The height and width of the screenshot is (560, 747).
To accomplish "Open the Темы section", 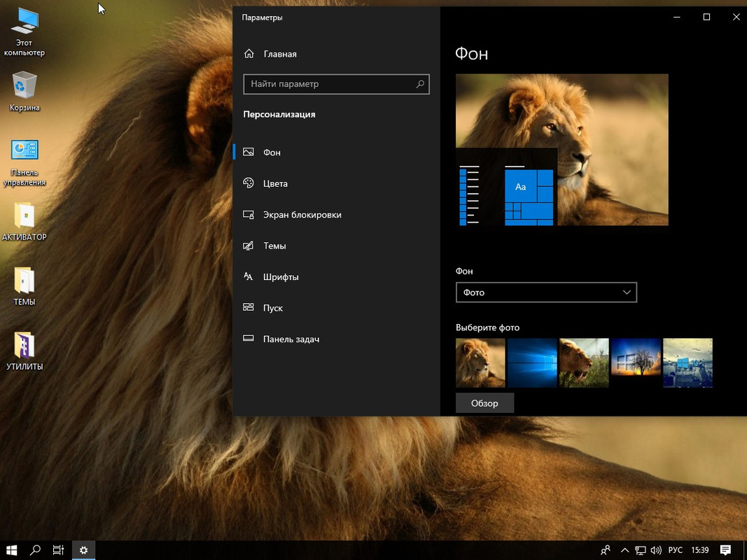I will (337, 246).
